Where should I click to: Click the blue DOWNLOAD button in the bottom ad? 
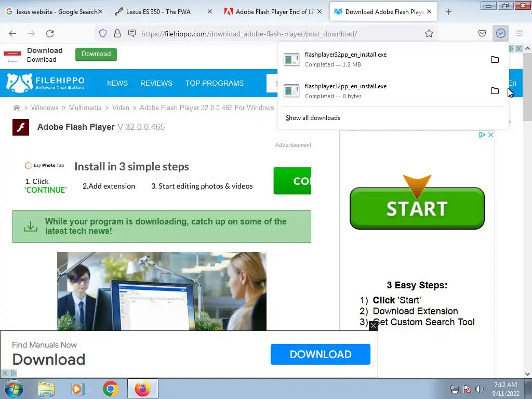click(x=320, y=354)
